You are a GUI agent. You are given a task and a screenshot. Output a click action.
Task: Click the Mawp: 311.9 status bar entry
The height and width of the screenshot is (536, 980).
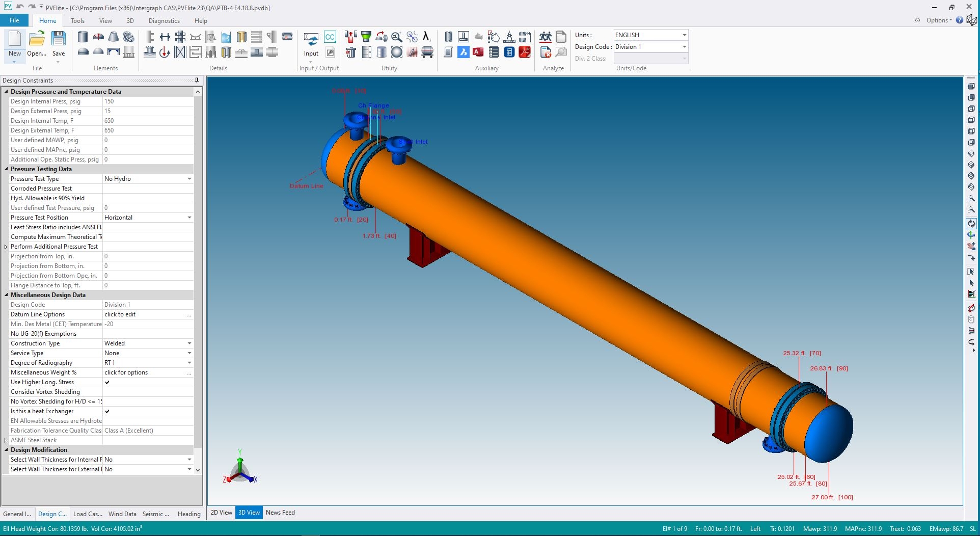[x=820, y=529]
